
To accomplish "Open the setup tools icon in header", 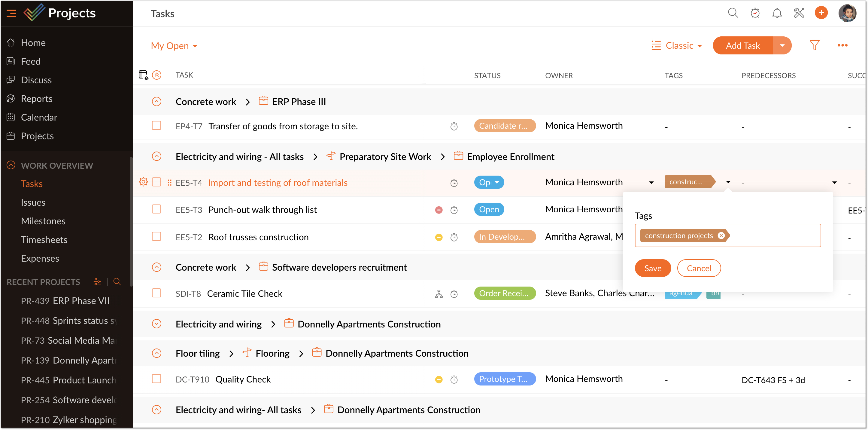I will tap(799, 13).
